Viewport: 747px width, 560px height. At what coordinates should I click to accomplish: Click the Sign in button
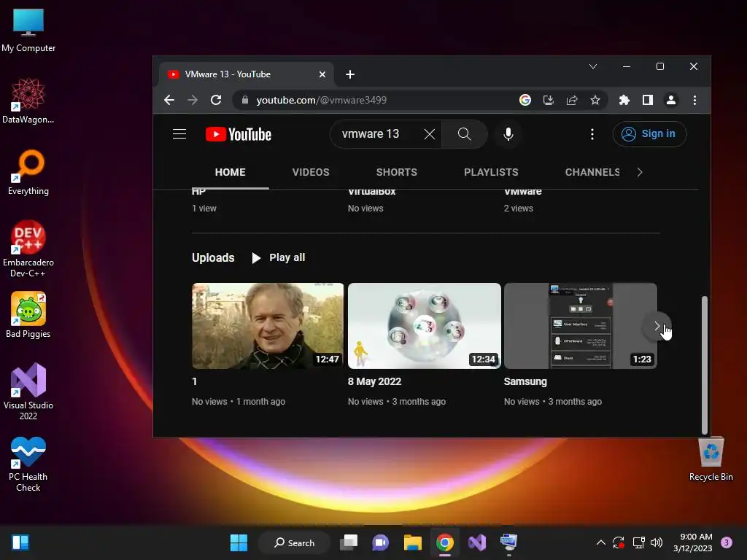click(649, 134)
